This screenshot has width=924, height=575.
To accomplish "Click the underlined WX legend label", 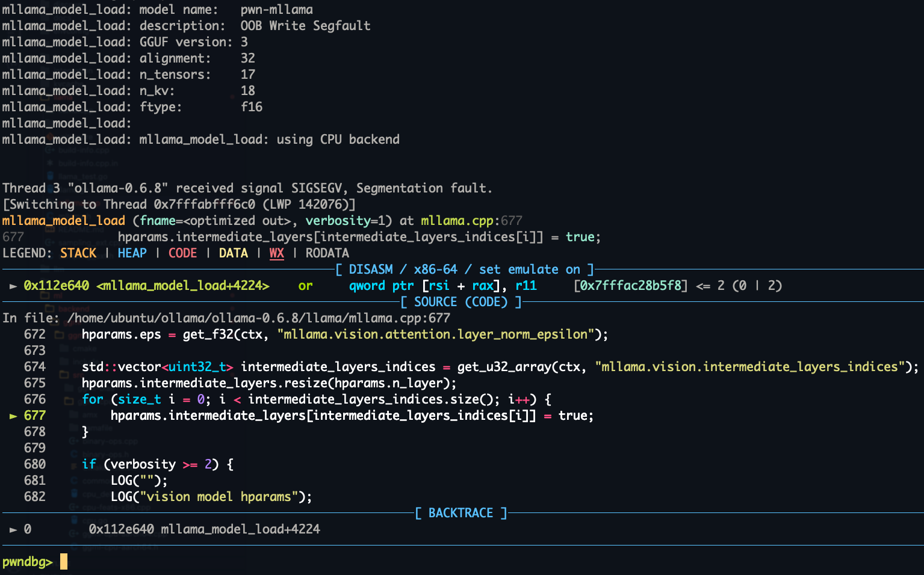I will point(276,253).
